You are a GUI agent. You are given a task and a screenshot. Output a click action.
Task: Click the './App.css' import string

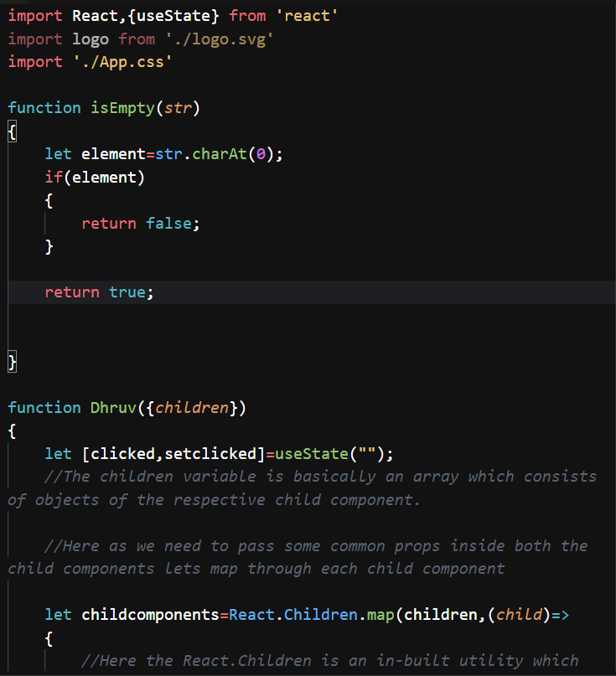click(x=122, y=62)
